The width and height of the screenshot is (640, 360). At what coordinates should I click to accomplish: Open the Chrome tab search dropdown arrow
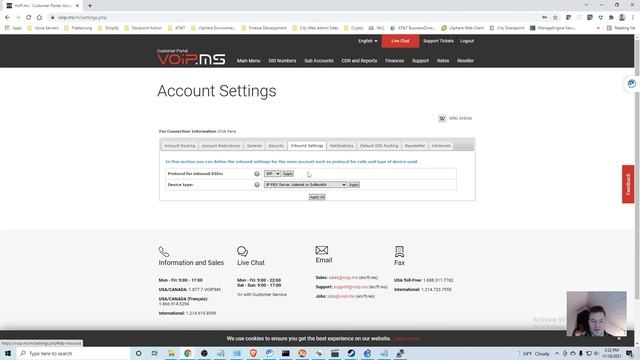(586, 5)
